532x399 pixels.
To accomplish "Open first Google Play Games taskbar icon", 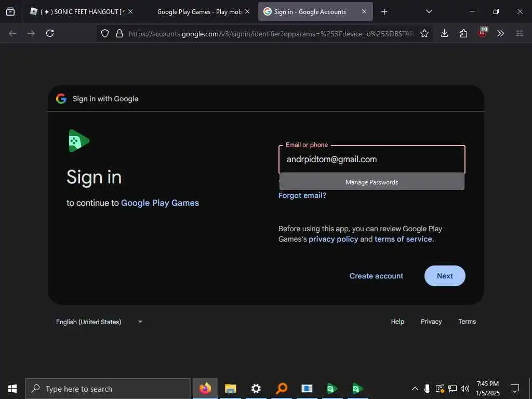I will click(332, 389).
